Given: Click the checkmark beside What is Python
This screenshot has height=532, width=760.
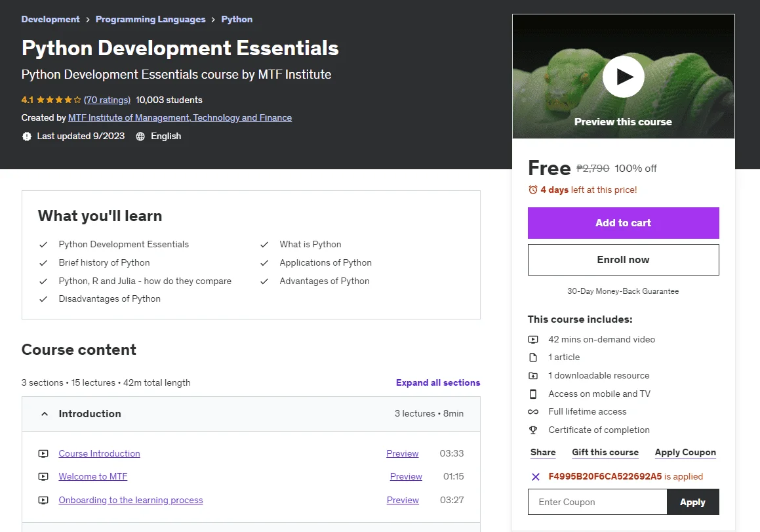Looking at the screenshot, I should [x=264, y=245].
